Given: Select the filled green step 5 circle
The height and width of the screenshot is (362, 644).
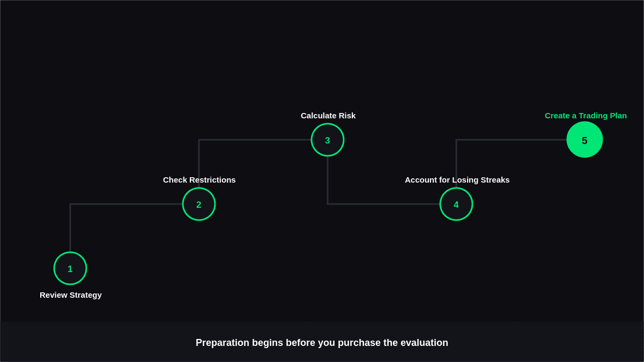Looking at the screenshot, I should click(584, 140).
